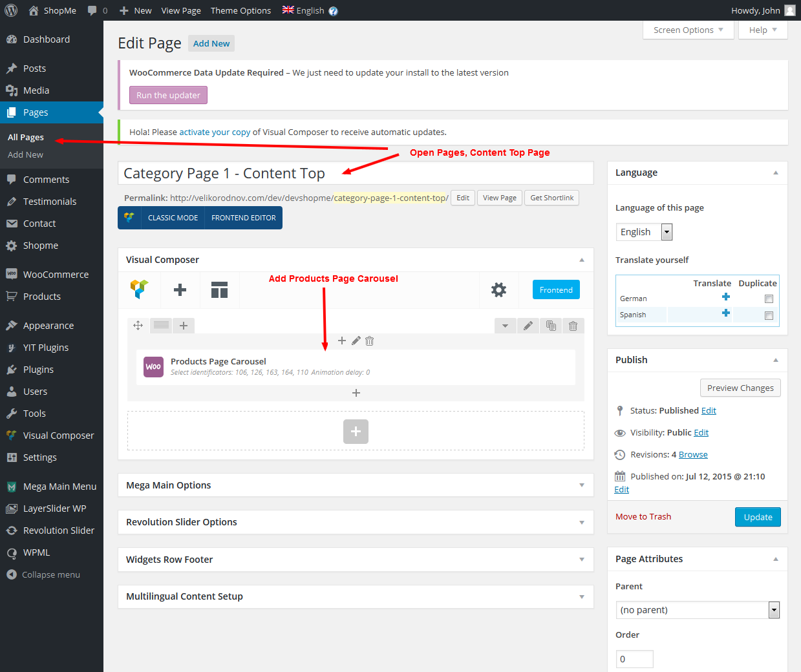Check the Spanish Duplicate checkbox

coord(769,316)
